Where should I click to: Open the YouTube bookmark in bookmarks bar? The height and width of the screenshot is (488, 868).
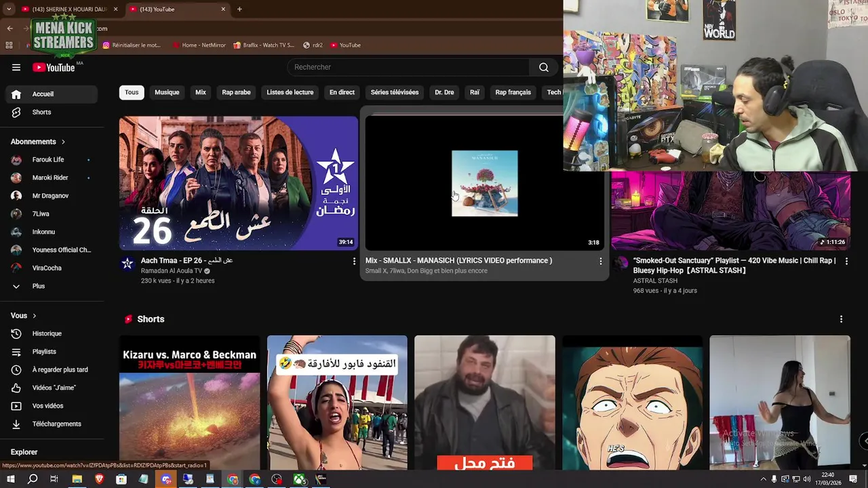tap(346, 45)
